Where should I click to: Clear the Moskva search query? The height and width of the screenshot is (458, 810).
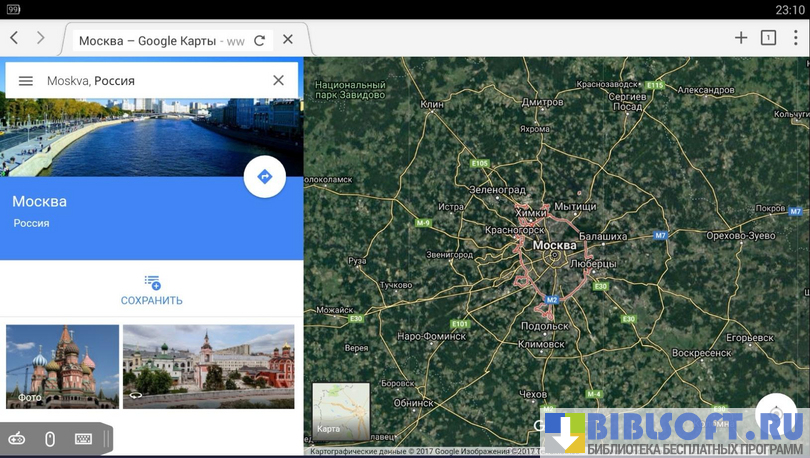pyautogui.click(x=279, y=81)
